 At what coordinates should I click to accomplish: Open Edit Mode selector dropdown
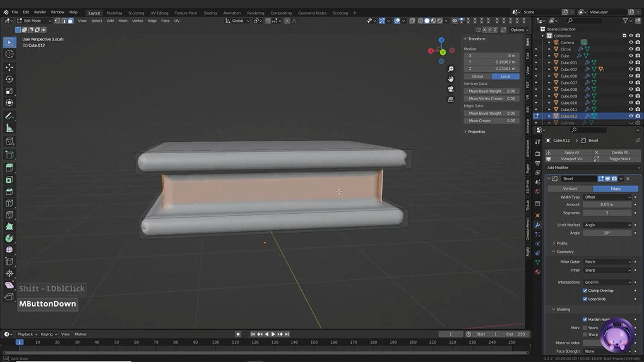34,21
